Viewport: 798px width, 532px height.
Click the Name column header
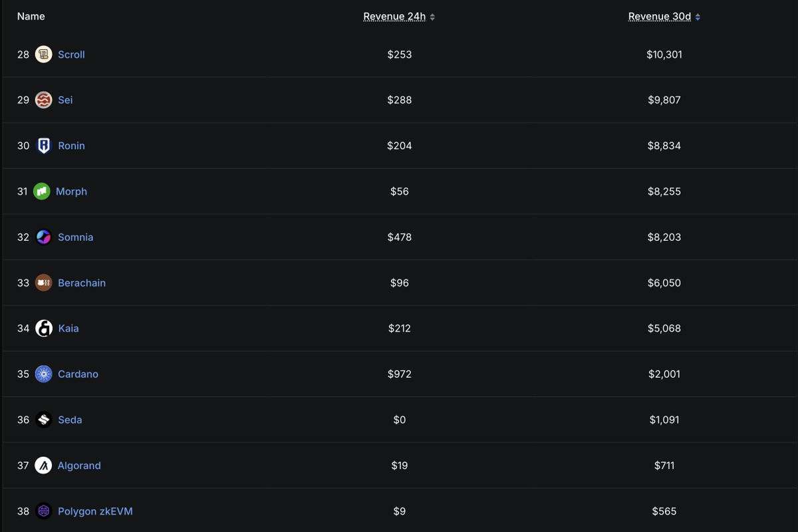(x=31, y=17)
